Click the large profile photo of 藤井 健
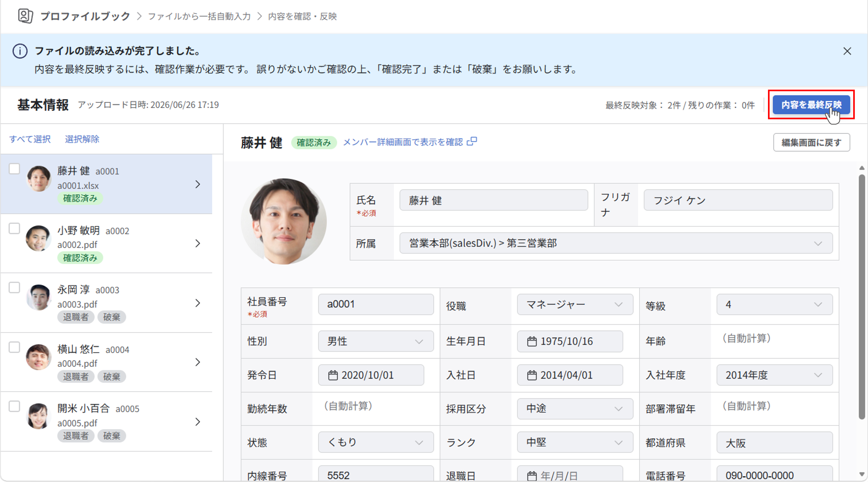This screenshot has width=868, height=482. [x=284, y=221]
